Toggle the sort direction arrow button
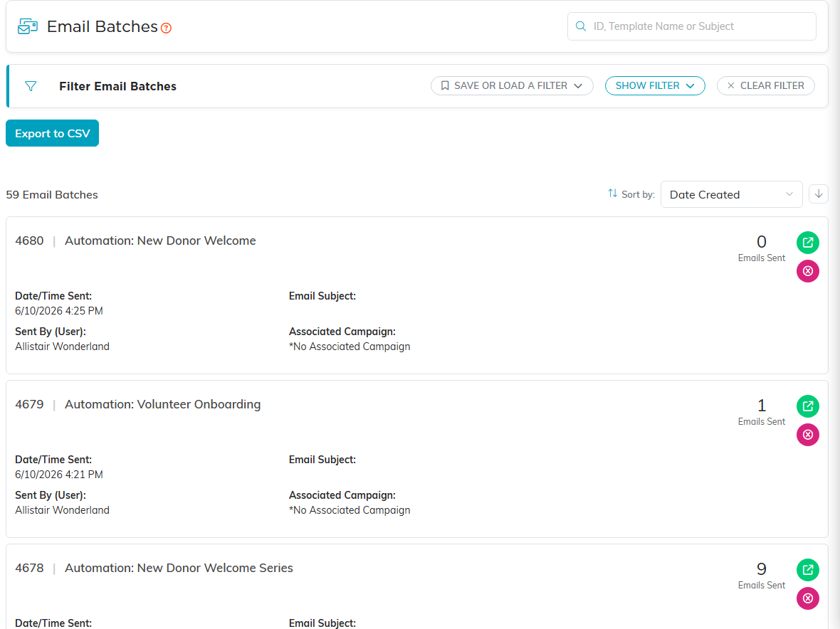Image resolution: width=840 pixels, height=629 pixels. pyautogui.click(x=819, y=194)
